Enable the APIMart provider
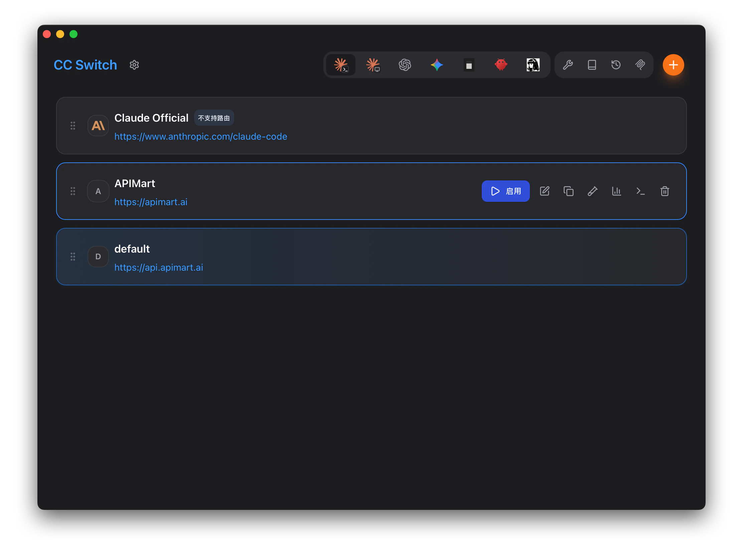This screenshot has width=743, height=560. pyautogui.click(x=505, y=191)
